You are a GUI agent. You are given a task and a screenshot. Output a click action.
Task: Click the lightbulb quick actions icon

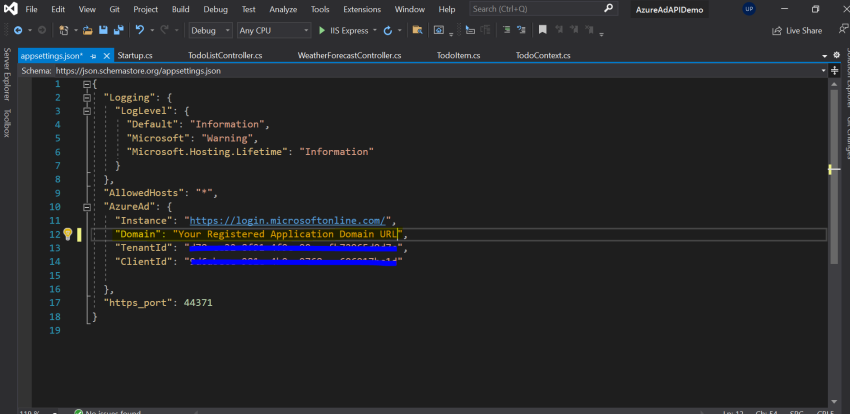(x=68, y=234)
